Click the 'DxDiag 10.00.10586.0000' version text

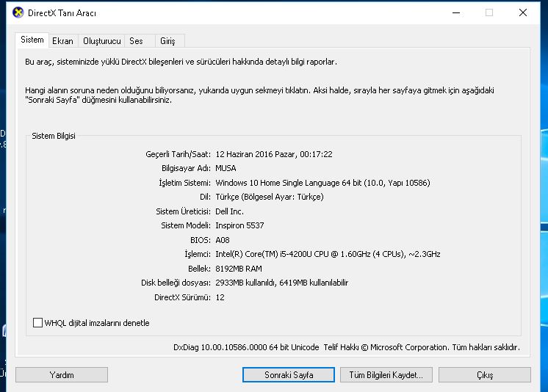pyautogui.click(x=220, y=347)
